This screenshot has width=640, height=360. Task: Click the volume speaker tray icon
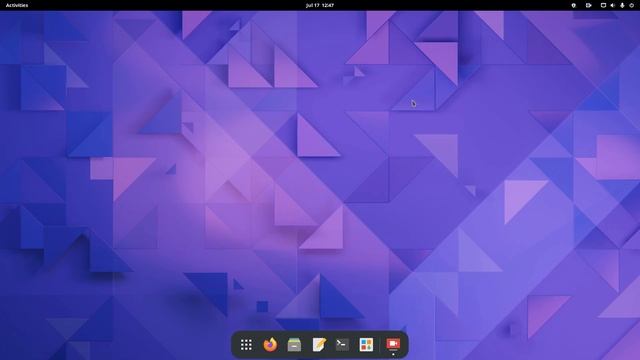613,5
